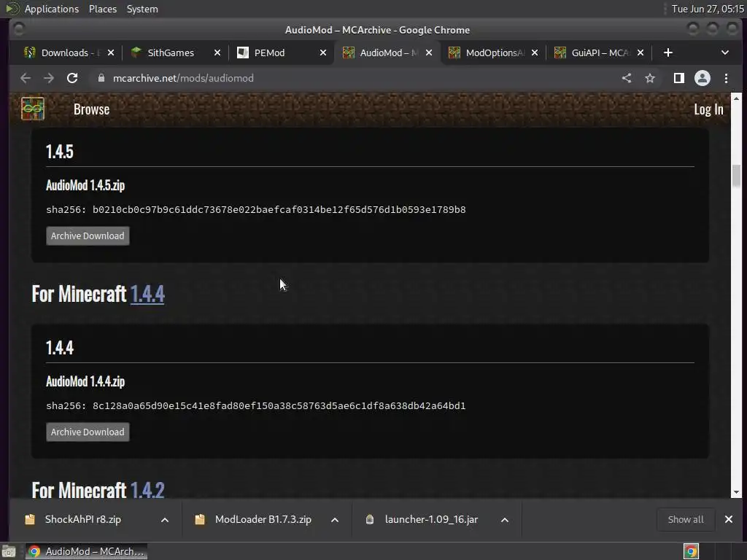Viewport: 747px width, 560px height.
Task: Click the scrollbar up arrow
Action: [x=736, y=98]
